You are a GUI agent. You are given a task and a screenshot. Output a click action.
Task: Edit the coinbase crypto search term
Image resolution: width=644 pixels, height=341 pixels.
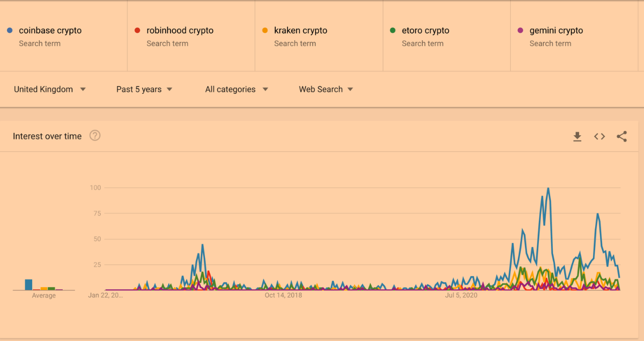[x=50, y=31]
